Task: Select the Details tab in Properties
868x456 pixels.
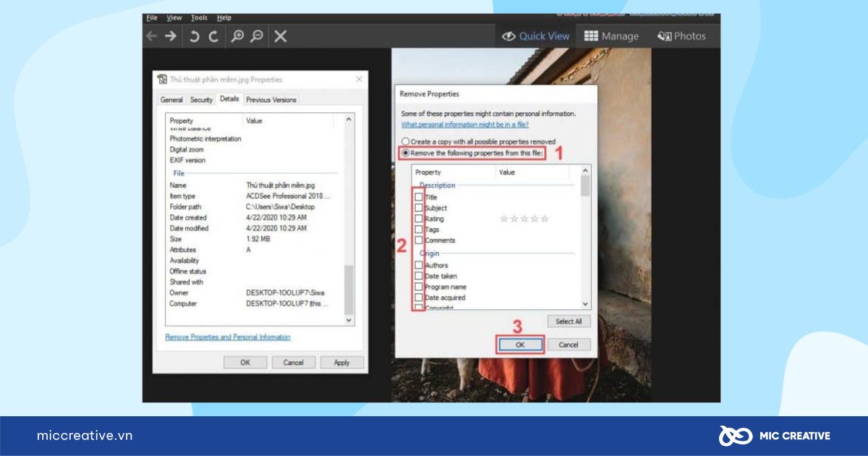Action: [229, 99]
